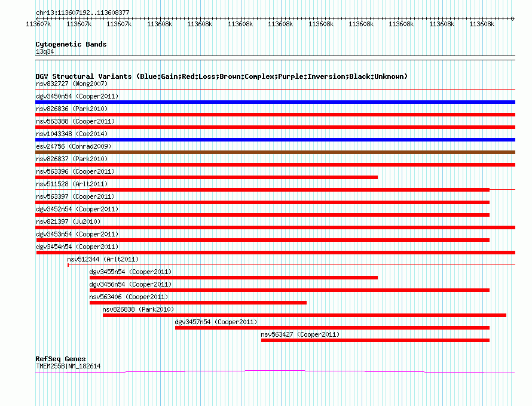
Task: Click the chr13:113607192..113608377 coordinate label
Action: pos(82,13)
